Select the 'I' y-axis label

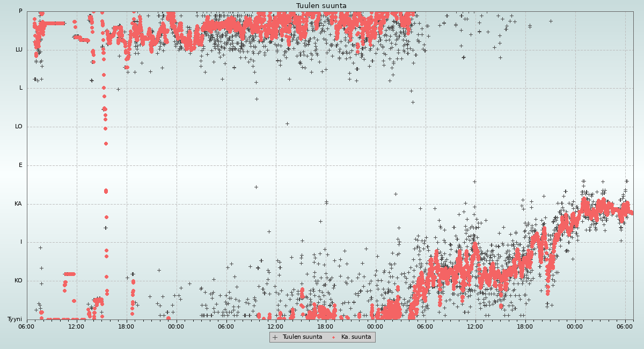click(21, 242)
